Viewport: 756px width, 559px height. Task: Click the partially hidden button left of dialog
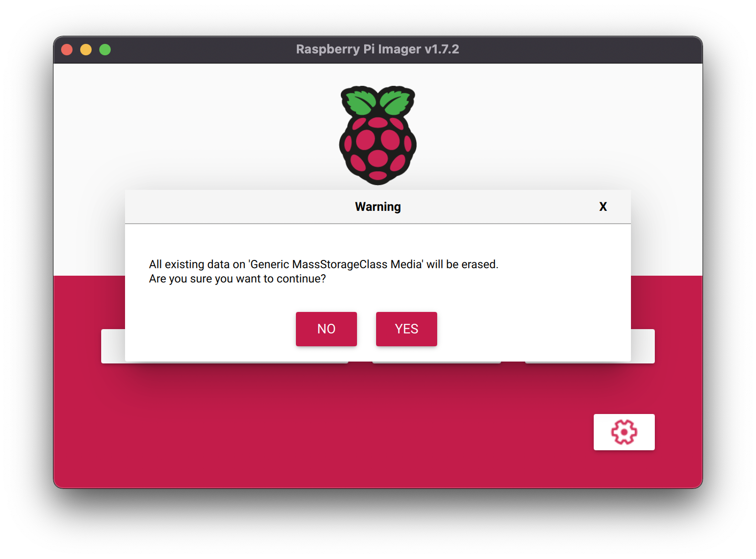(113, 346)
